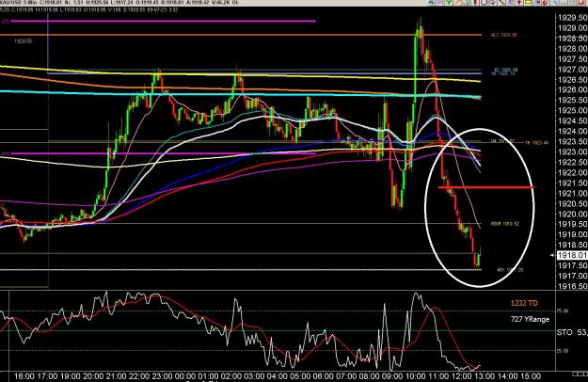Click the 23:00 time axis label
The image size is (588, 382).
click(x=163, y=376)
